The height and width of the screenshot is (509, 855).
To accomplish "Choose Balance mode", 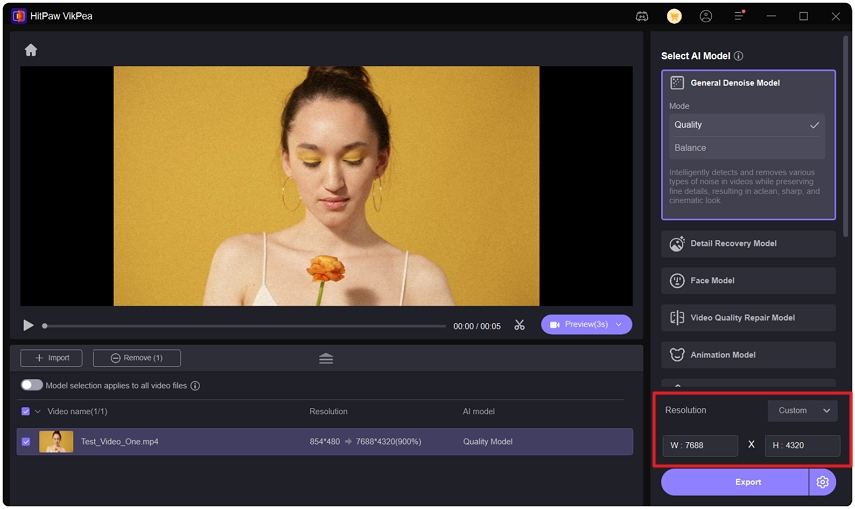I will (747, 148).
